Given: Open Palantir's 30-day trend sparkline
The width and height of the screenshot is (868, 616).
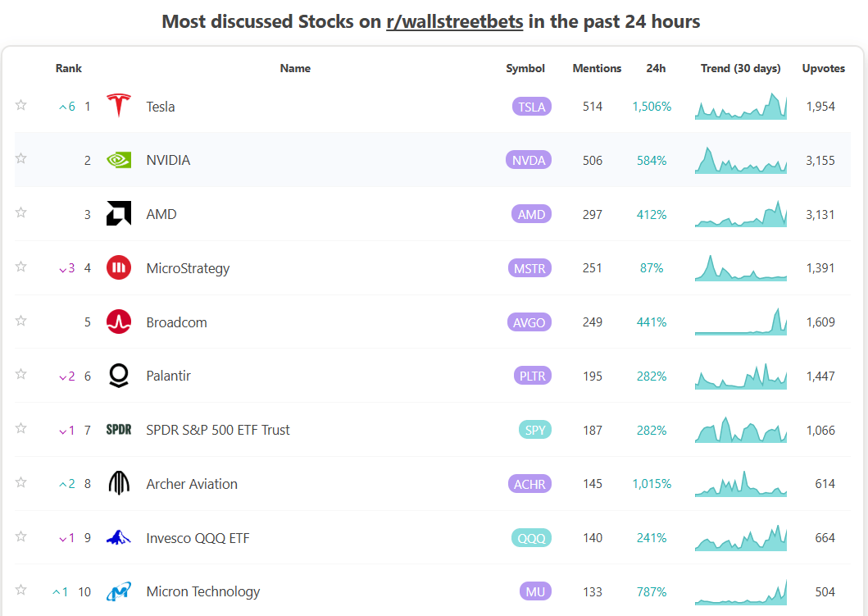Looking at the screenshot, I should pyautogui.click(x=741, y=376).
